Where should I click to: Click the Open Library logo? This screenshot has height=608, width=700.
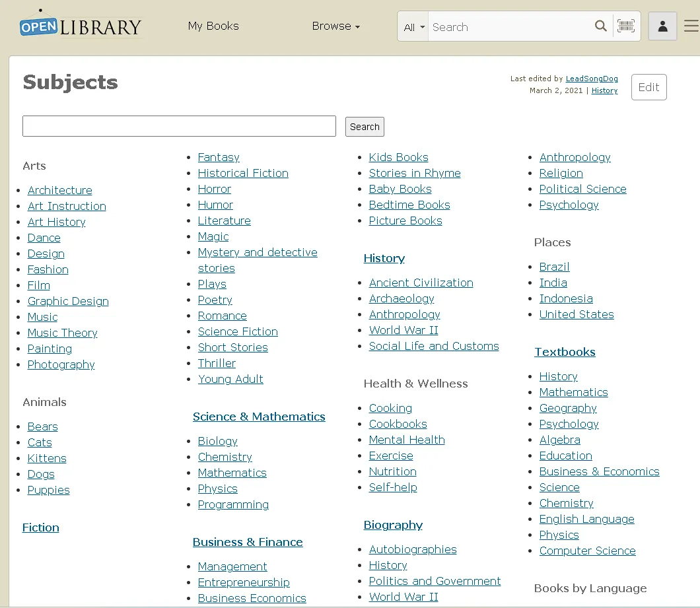click(81, 26)
